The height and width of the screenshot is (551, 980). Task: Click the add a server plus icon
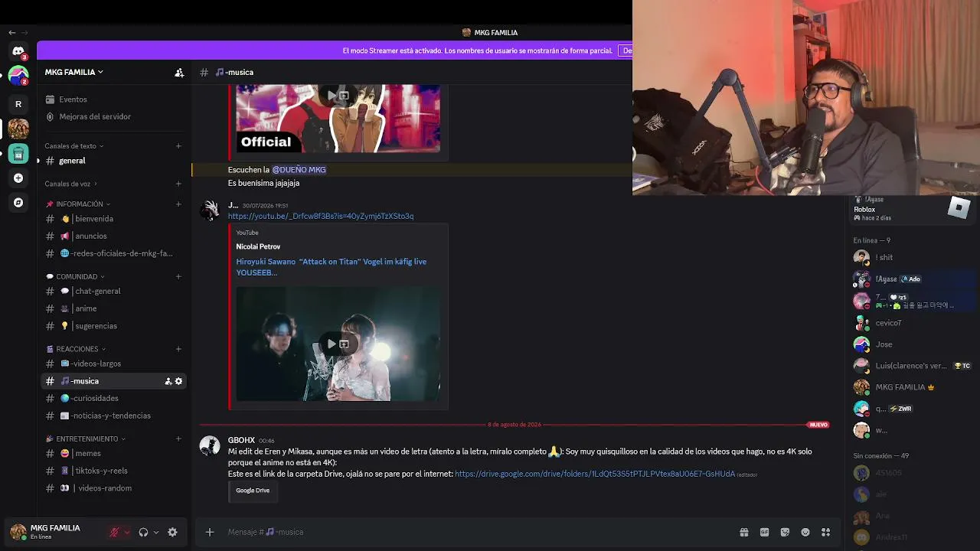(x=18, y=178)
